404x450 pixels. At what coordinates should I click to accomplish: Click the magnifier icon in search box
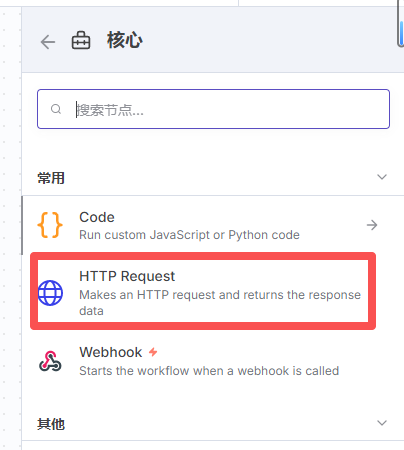tap(56, 109)
